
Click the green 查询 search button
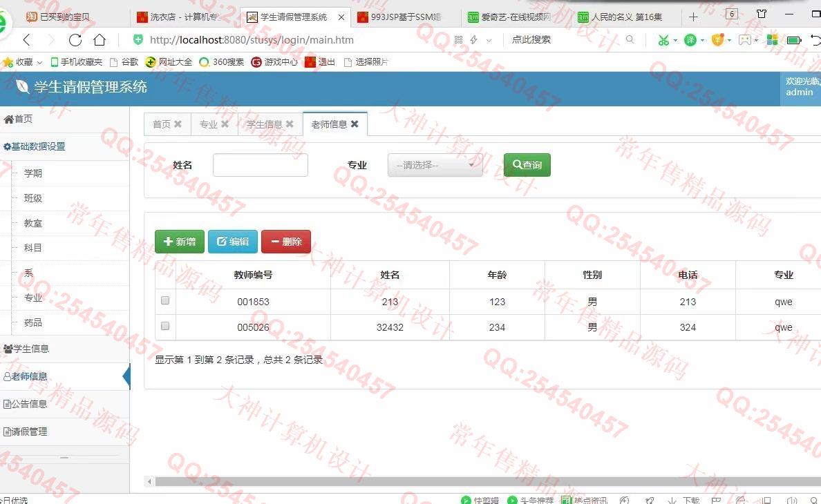[x=527, y=165]
